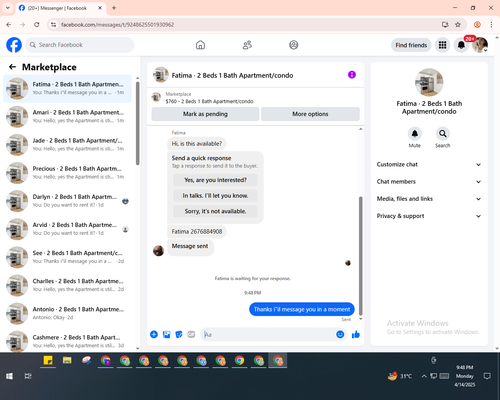Choose a sticker icon
500x400 pixels.
coord(179,334)
